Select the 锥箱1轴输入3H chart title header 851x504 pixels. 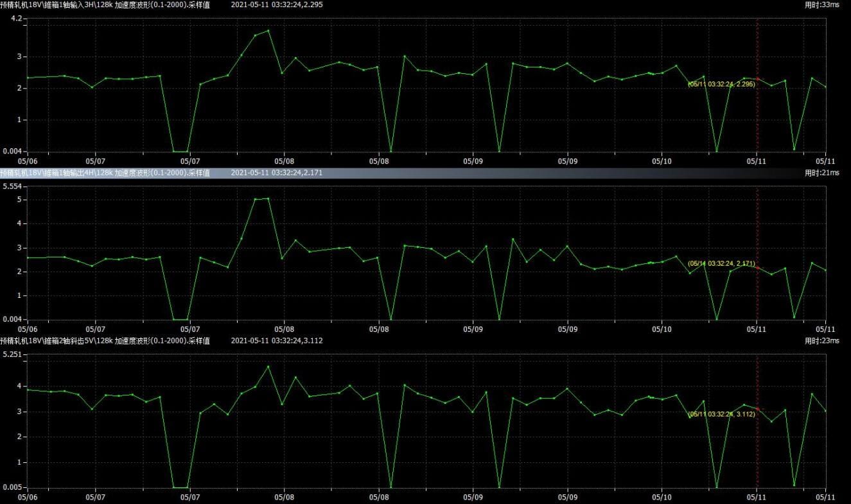105,4
